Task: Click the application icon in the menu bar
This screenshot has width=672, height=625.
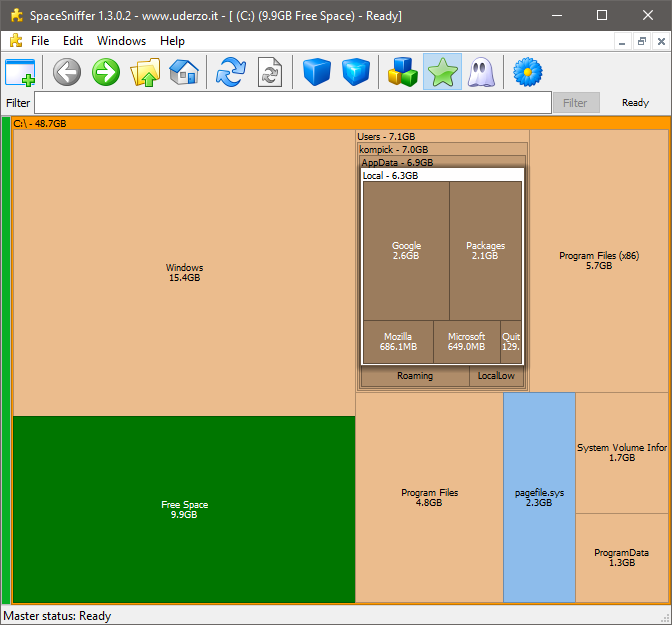Action: (16, 41)
